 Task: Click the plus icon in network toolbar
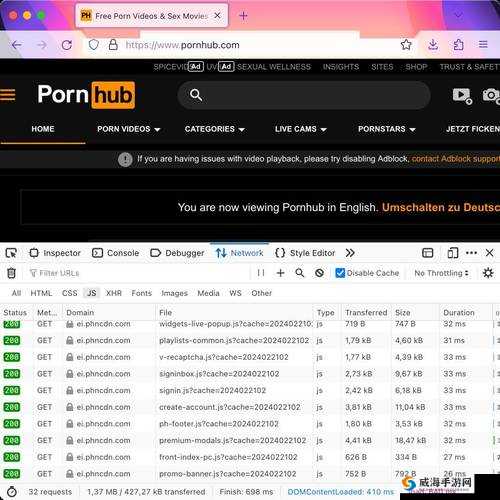(x=280, y=273)
